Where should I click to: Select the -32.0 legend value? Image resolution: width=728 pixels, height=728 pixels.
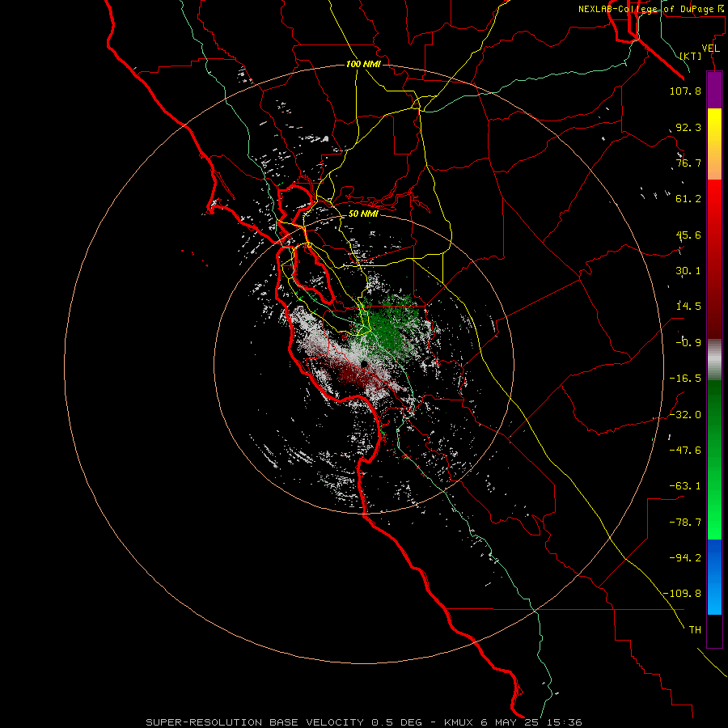click(685, 415)
